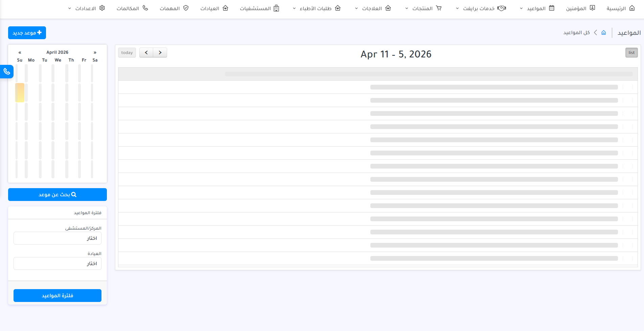
Task: Click the cart icon for المنتجات
Action: 439,8
